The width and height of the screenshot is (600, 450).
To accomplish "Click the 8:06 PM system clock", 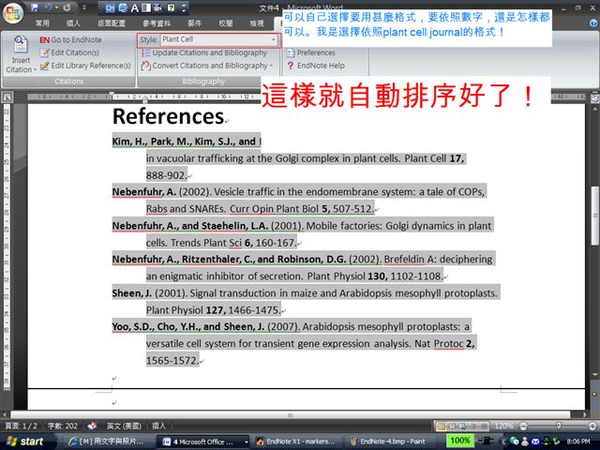I will pos(578,442).
